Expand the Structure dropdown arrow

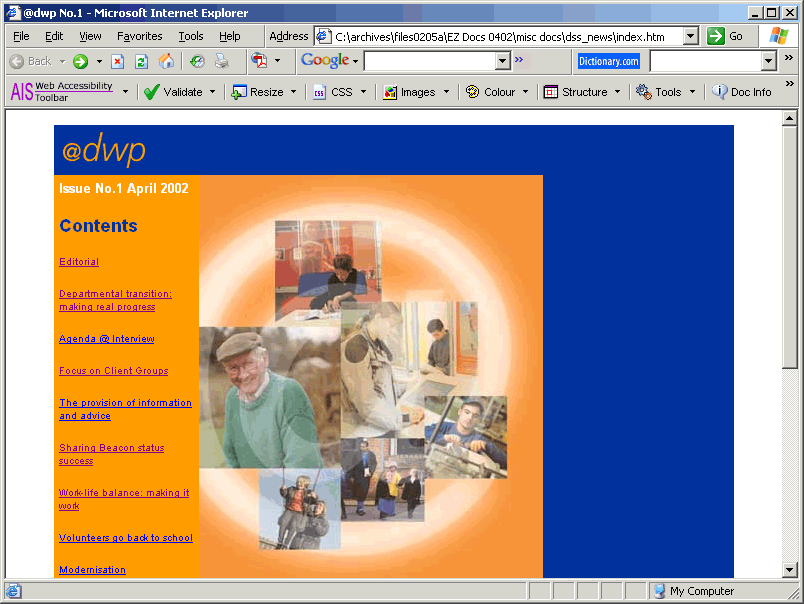point(617,92)
